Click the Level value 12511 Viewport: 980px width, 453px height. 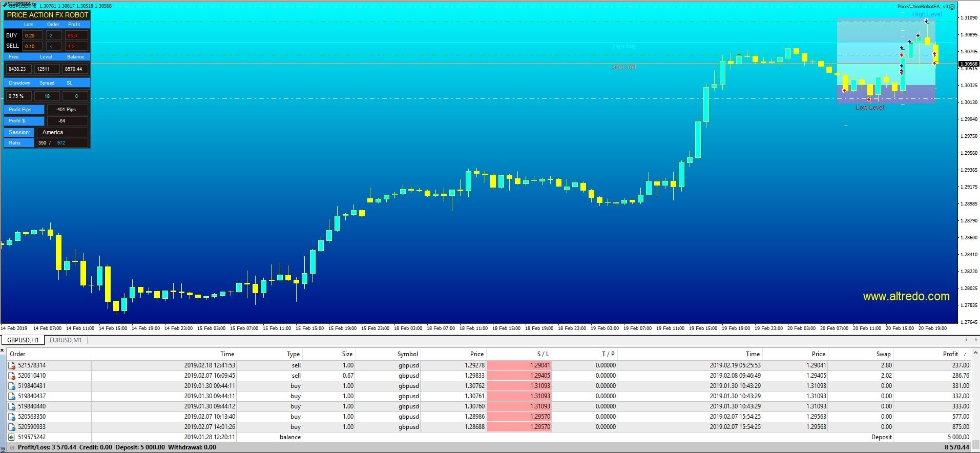click(47, 69)
